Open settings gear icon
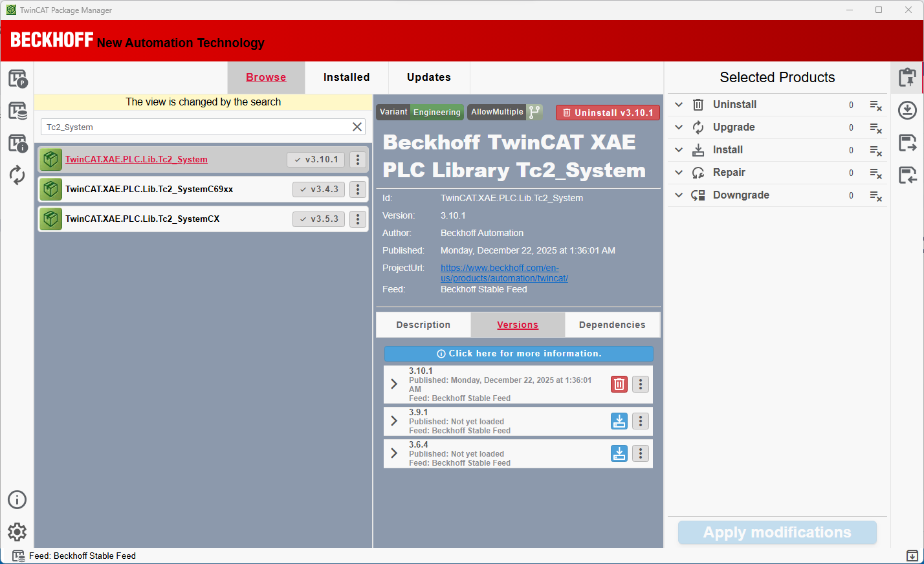Image resolution: width=924 pixels, height=564 pixels. (x=17, y=532)
